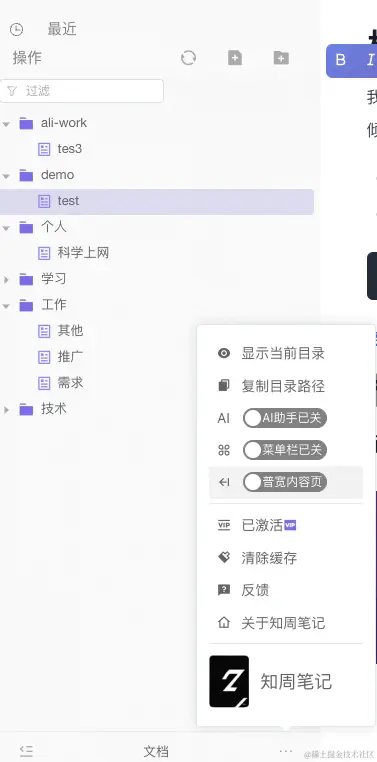Screen dimensions: 377x762
Task: Click the document icon beside 科学上网
Action: coord(44,253)
